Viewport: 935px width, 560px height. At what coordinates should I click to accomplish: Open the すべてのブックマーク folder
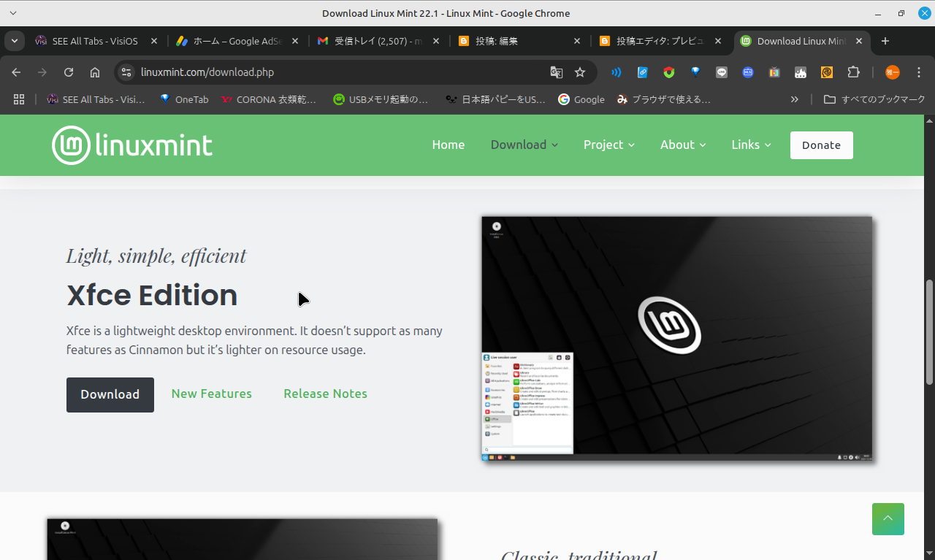[x=874, y=99]
